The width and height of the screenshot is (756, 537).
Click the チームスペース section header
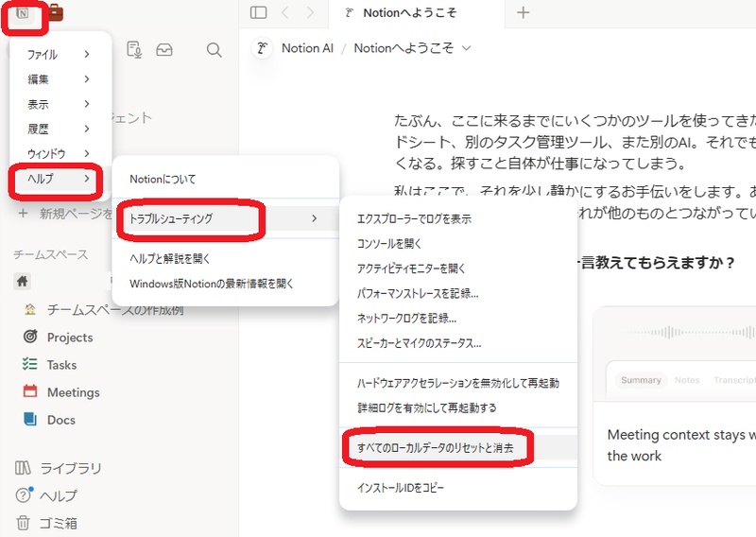(51, 254)
